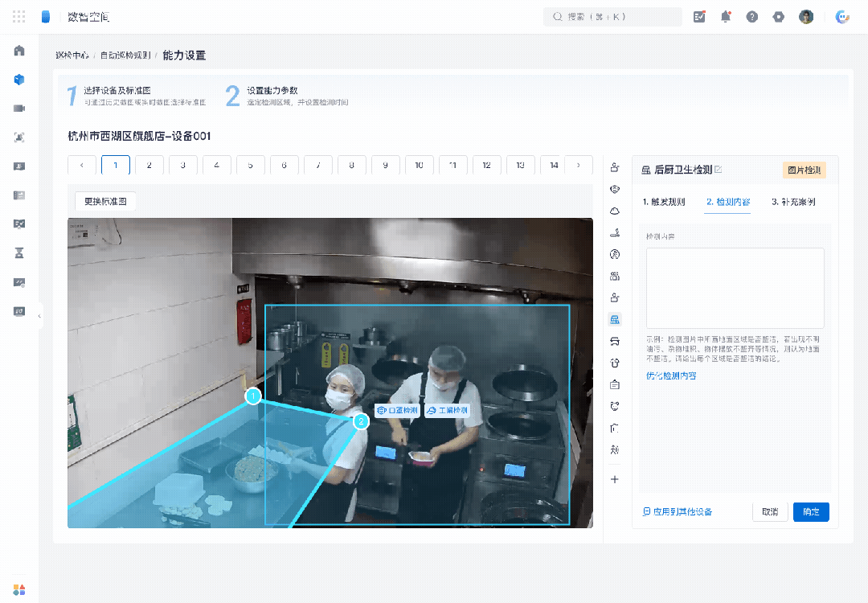Click the 检测内容 text area
Viewport: 868px width, 603px height.
click(735, 288)
